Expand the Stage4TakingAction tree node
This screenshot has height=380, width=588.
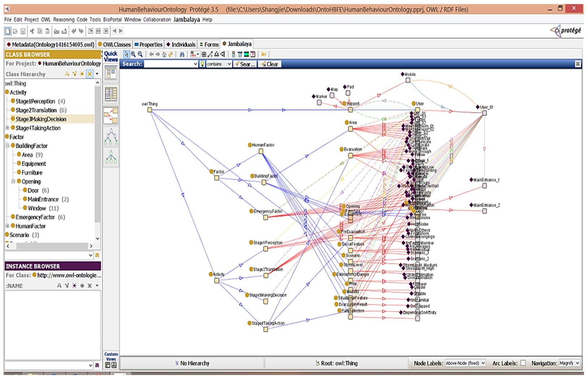tap(7, 128)
